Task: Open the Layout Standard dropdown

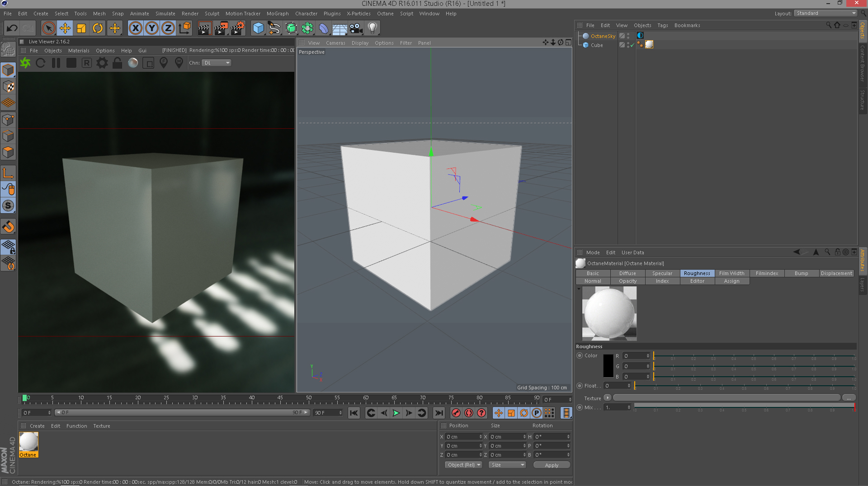Action: (826, 13)
